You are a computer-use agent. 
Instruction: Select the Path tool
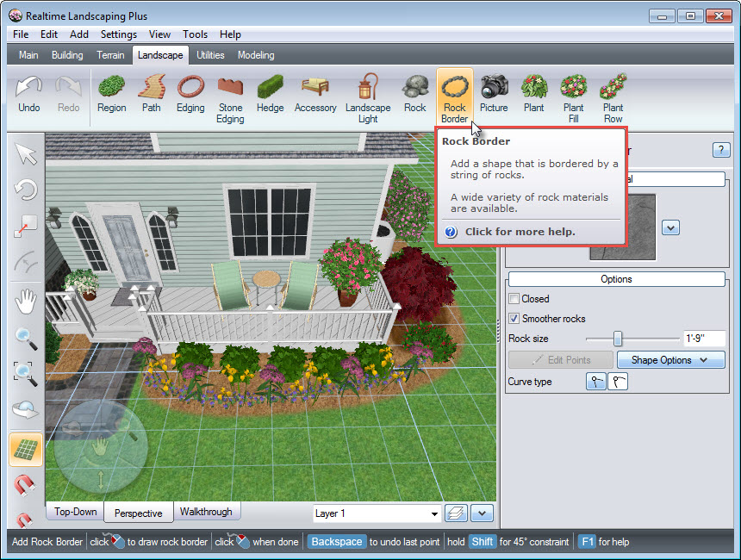click(x=152, y=95)
